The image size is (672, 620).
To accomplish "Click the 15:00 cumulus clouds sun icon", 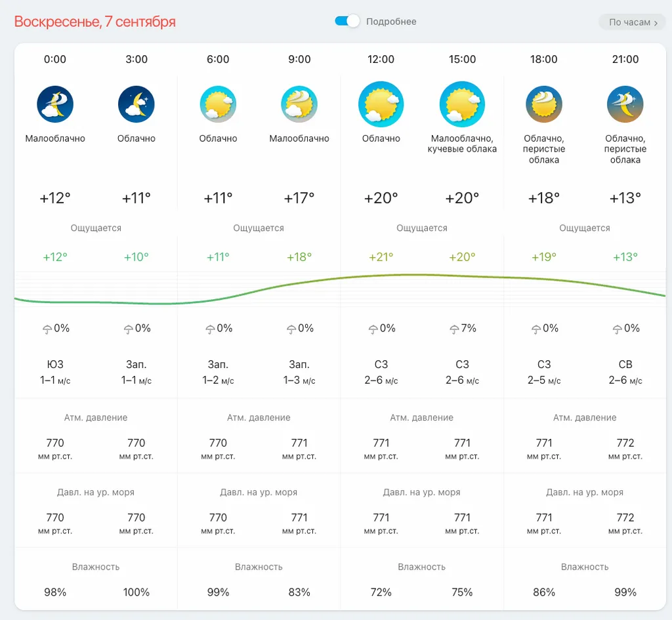I will point(462,104).
